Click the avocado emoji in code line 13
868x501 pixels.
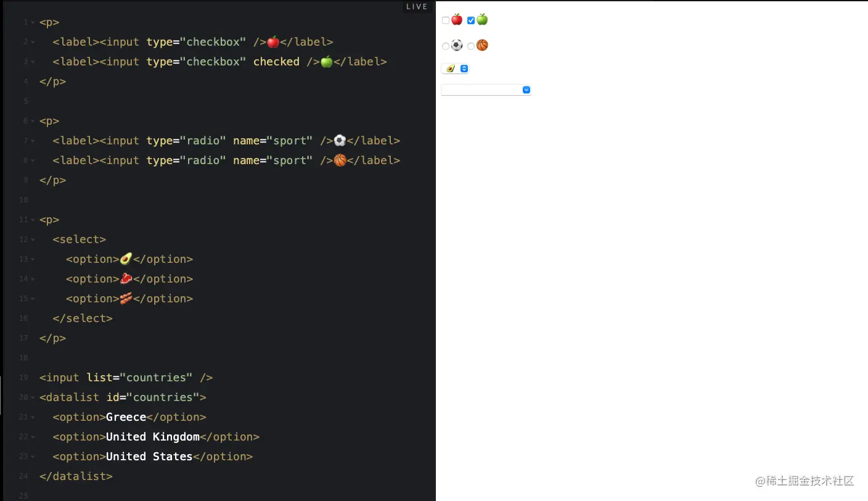126,259
